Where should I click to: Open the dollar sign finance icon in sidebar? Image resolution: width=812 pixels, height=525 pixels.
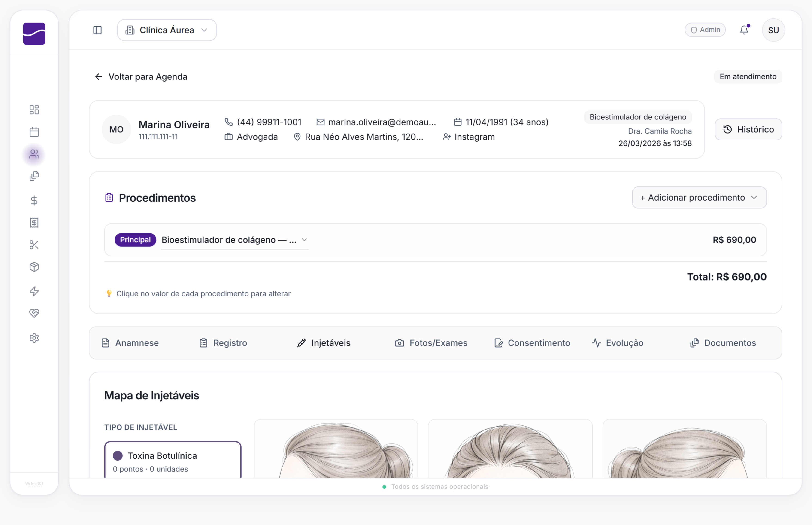(x=34, y=200)
